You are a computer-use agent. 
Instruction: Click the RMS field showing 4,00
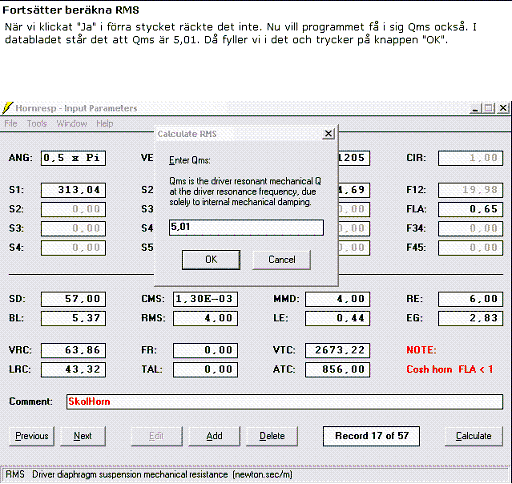[205, 318]
